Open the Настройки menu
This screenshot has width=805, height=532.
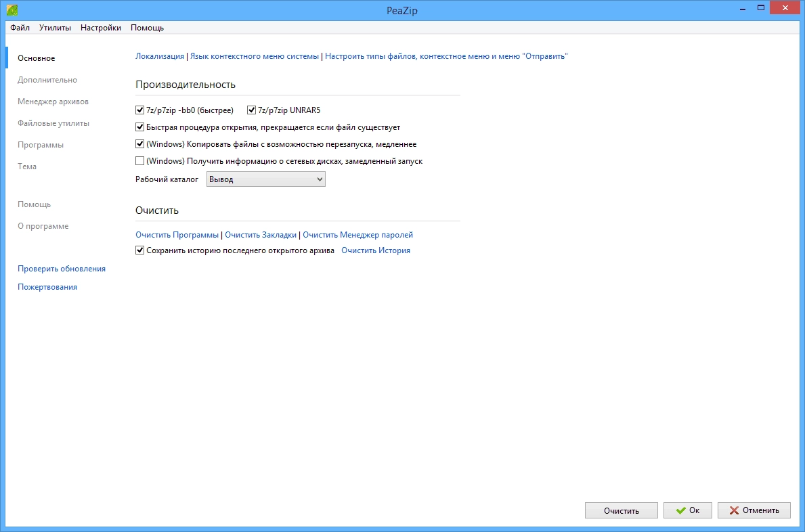[x=101, y=28]
